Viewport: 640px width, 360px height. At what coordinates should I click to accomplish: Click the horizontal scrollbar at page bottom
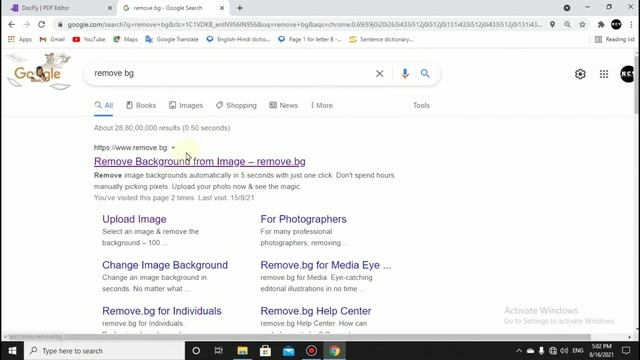click(298, 337)
